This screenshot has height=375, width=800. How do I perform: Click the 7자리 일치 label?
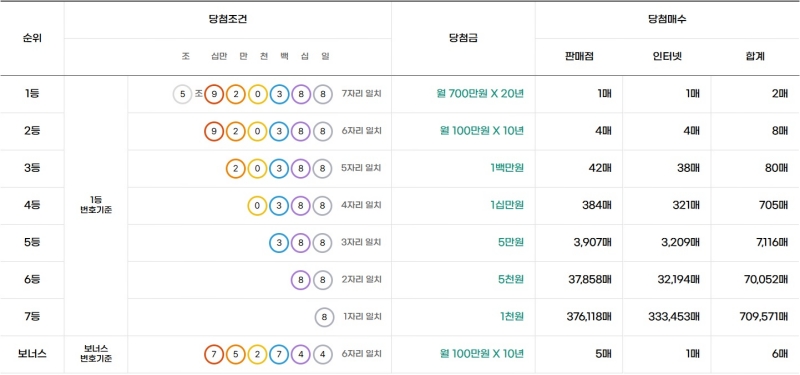click(x=362, y=94)
